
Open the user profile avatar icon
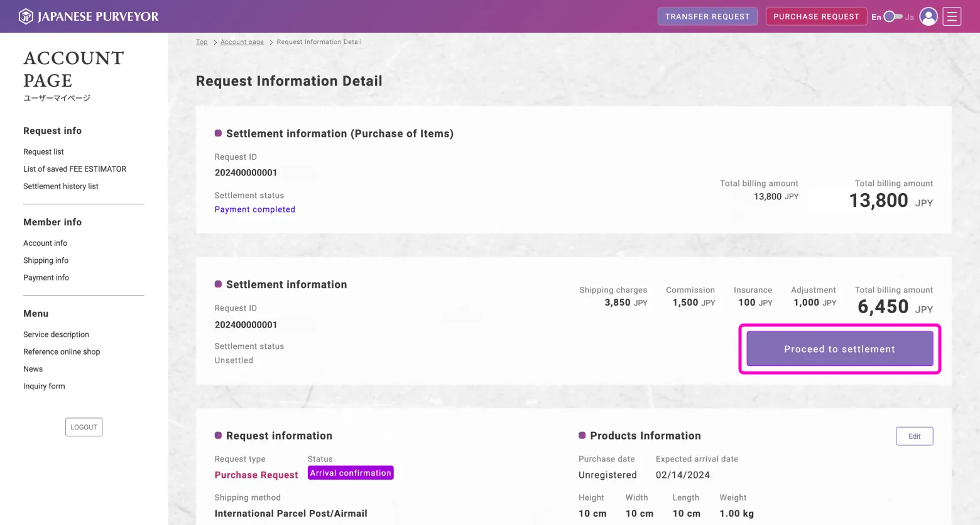928,16
